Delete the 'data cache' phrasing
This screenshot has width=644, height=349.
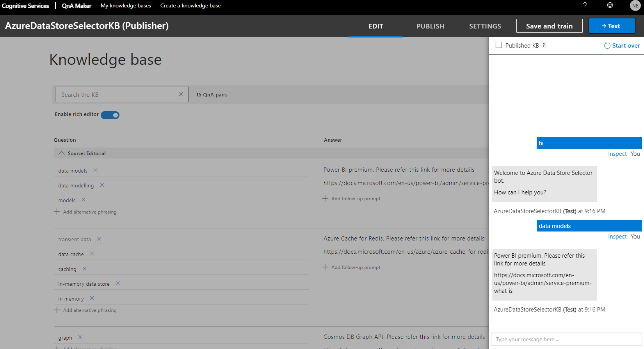(x=92, y=254)
